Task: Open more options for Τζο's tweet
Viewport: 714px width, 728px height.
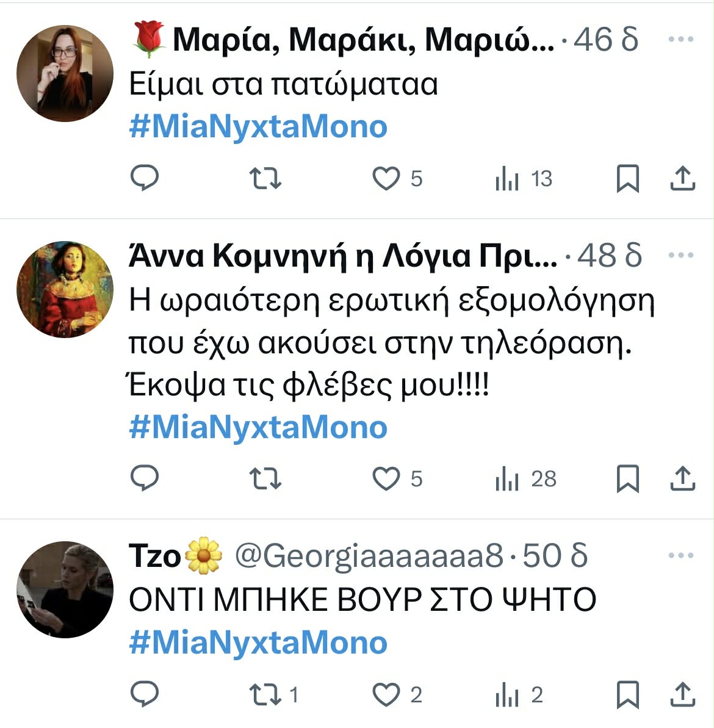Action: (x=681, y=556)
